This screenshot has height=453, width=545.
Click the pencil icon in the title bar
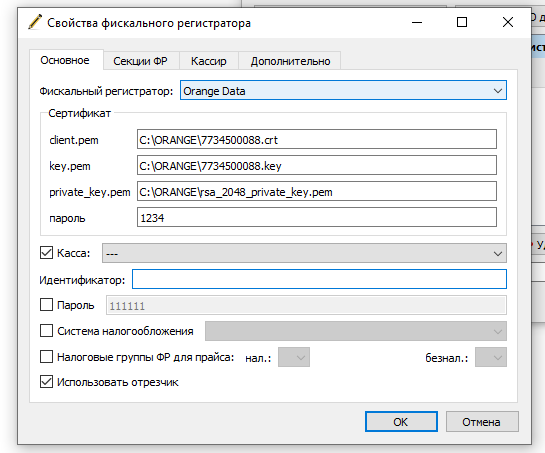(x=35, y=22)
